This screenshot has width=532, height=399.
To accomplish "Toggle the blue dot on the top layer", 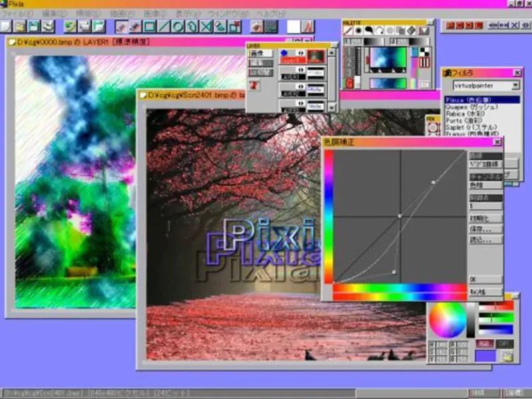I will [285, 53].
